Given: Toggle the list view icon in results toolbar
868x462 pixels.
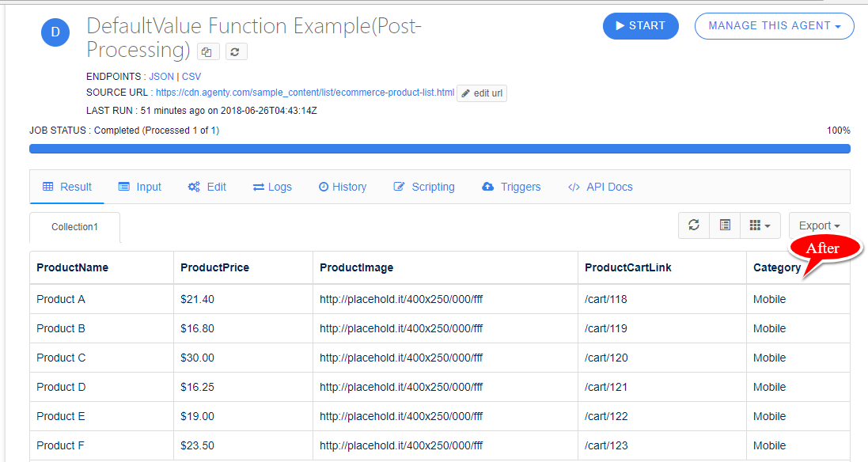Looking at the screenshot, I should pyautogui.click(x=725, y=225).
